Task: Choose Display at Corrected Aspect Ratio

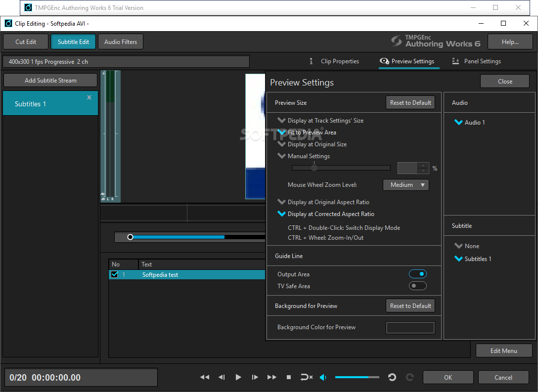Action: coord(325,214)
